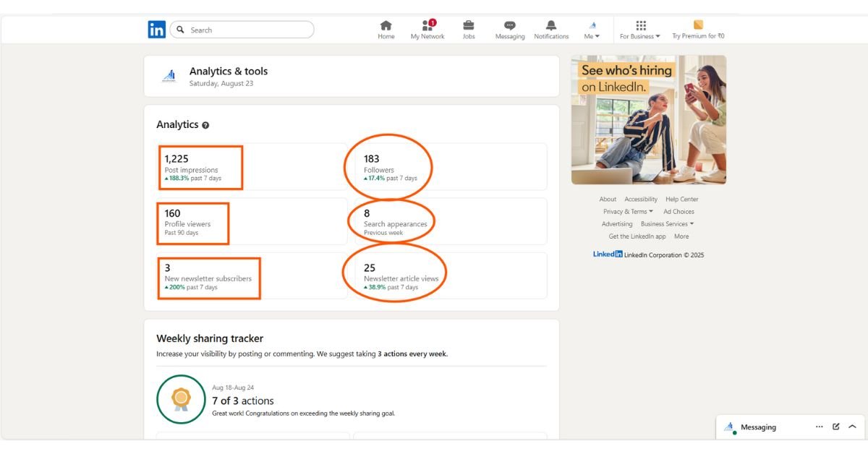The width and height of the screenshot is (868, 454).
Task: Open the Followers analytics card
Action: click(451, 167)
